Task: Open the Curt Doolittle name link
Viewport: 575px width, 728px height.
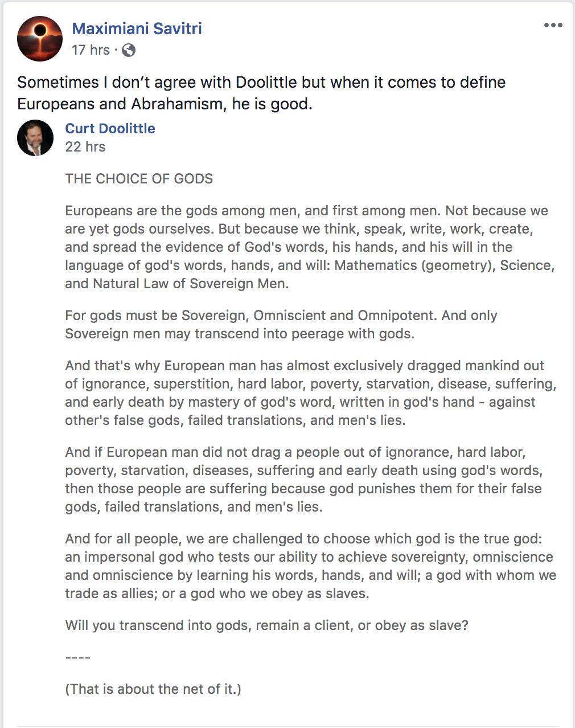Action: [110, 128]
